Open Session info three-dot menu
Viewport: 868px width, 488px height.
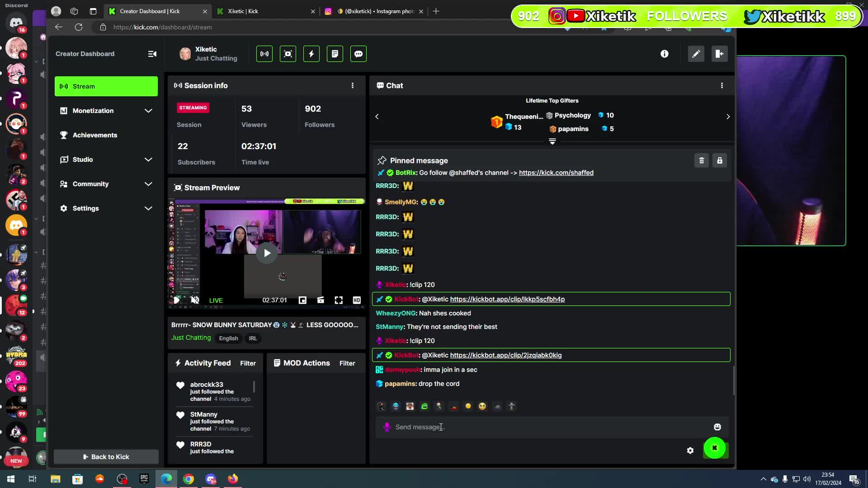(x=353, y=85)
